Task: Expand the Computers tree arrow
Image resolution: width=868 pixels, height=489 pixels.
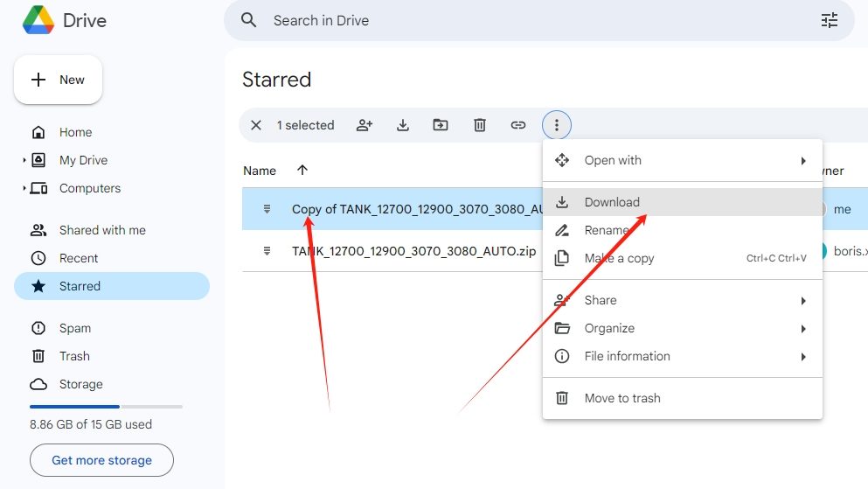Action: tap(24, 189)
